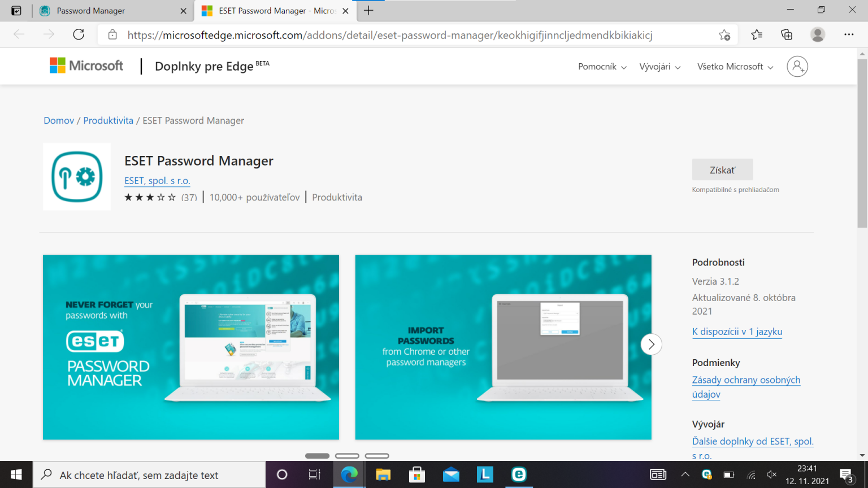
Task: Open ESET app from the taskbar
Action: pos(519,474)
